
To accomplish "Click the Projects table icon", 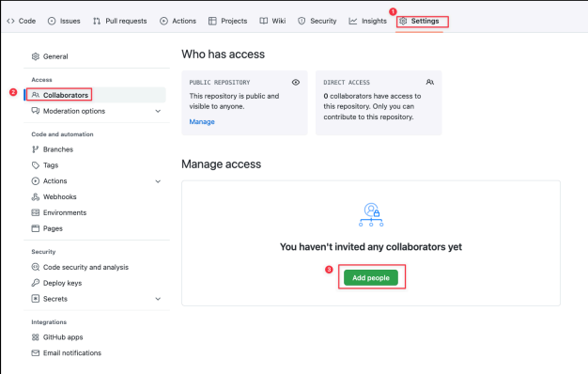I will [x=212, y=21].
